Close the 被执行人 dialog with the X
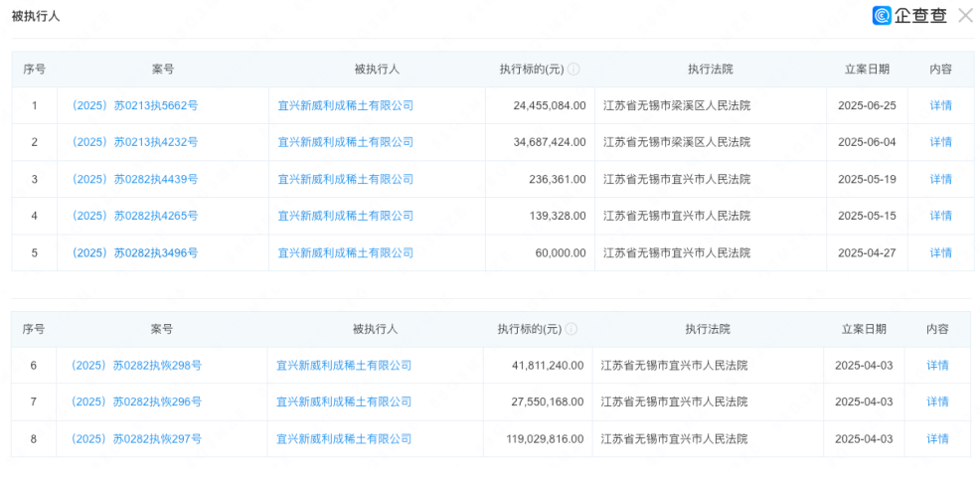This screenshot has width=980, height=479. click(x=966, y=16)
